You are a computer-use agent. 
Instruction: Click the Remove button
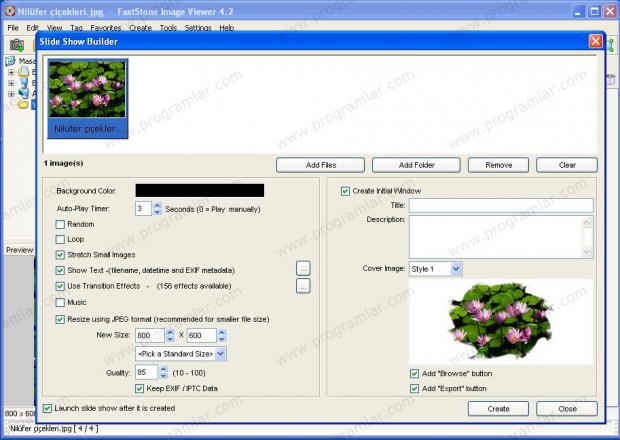pos(498,165)
